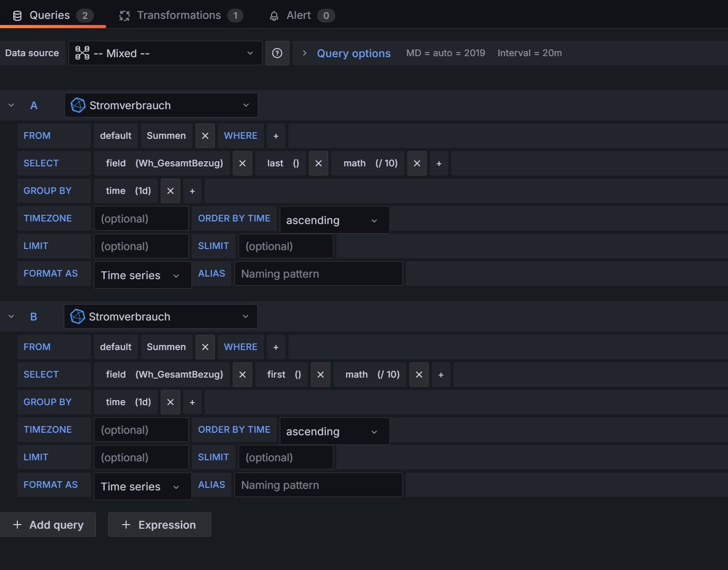Add a SELECT item in query A
The width and height of the screenshot is (728, 570).
(439, 163)
